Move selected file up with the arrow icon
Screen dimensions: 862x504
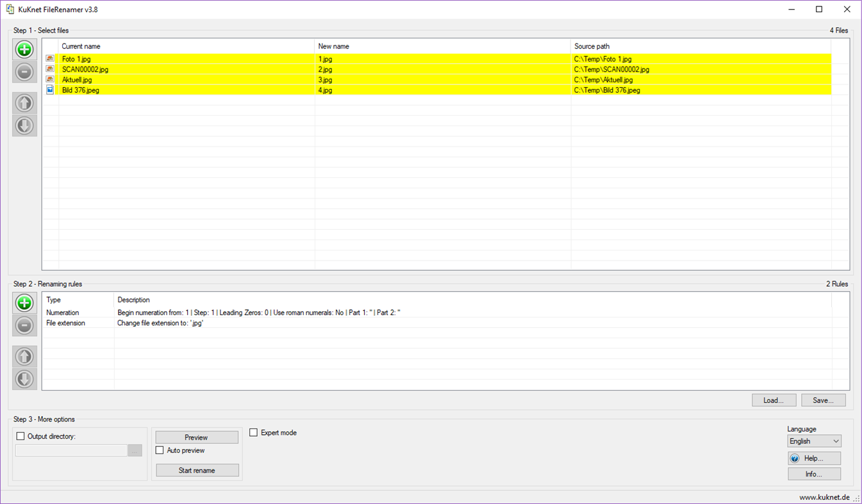pos(24,103)
